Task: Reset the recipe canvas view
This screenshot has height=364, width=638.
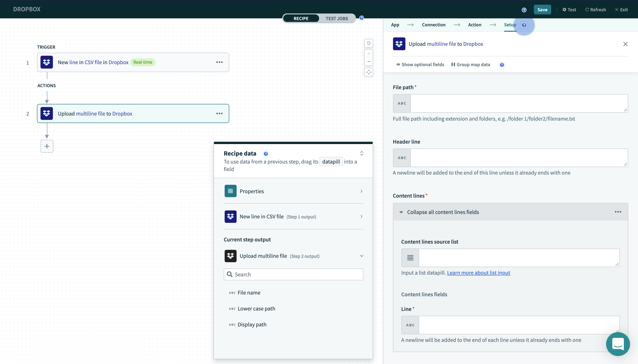Action: (x=368, y=43)
